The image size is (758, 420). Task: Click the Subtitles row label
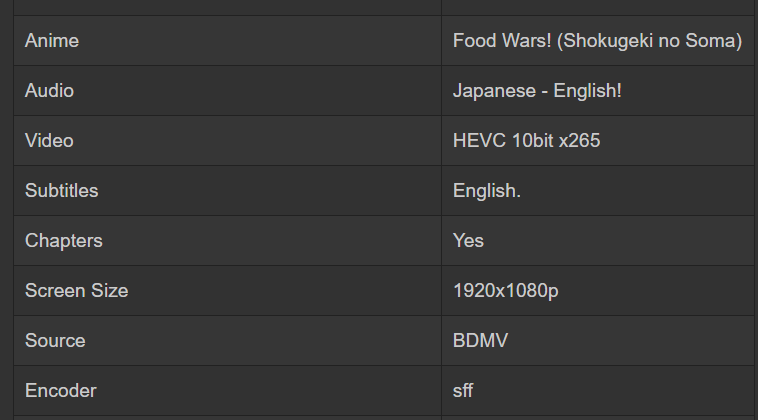point(61,191)
